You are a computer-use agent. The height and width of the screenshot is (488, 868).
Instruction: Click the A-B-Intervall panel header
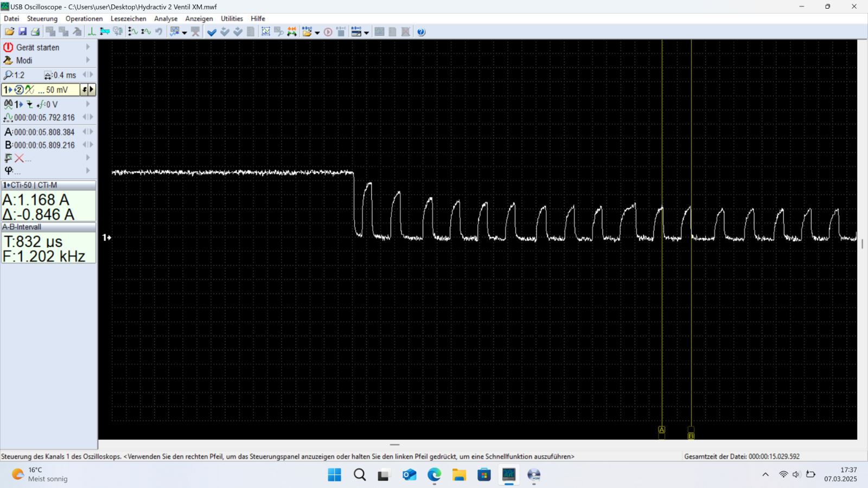click(48, 227)
